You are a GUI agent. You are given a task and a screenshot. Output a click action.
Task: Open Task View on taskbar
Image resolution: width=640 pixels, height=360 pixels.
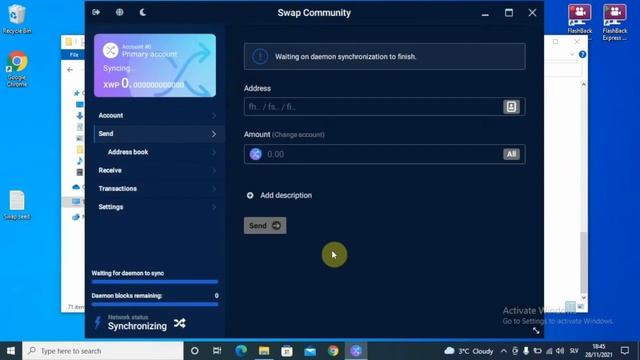[217, 351]
